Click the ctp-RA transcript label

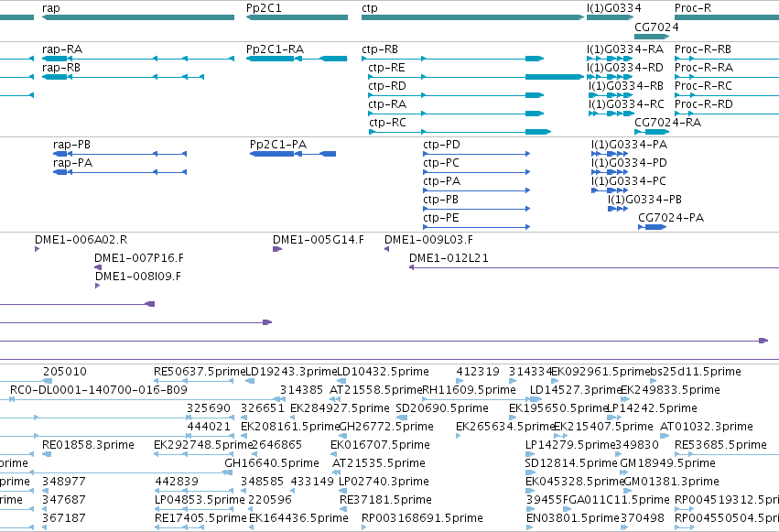[387, 104]
